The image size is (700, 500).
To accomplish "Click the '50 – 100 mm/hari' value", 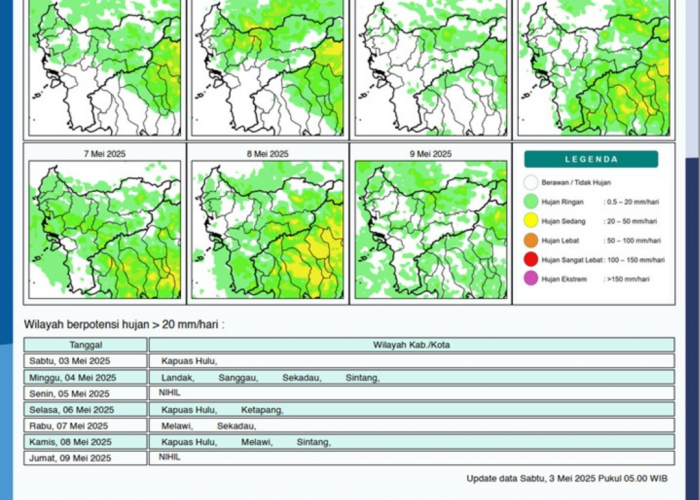I will 632,241.
